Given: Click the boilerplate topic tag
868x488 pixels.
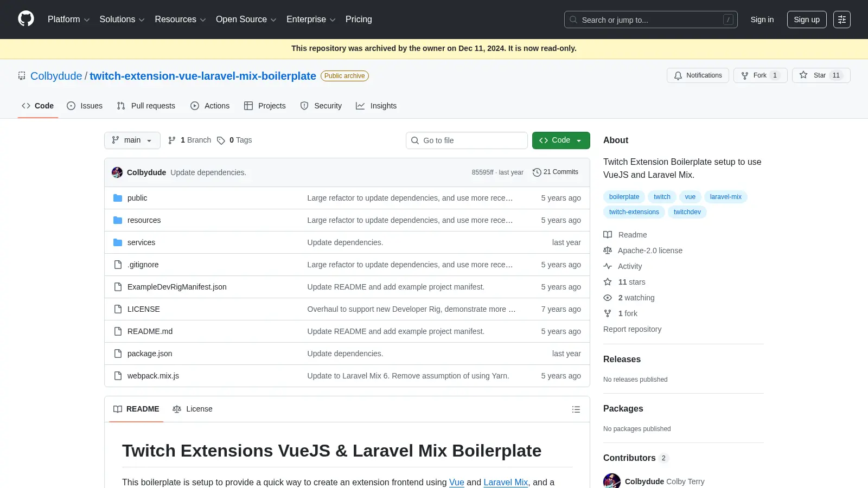Looking at the screenshot, I should [x=624, y=197].
